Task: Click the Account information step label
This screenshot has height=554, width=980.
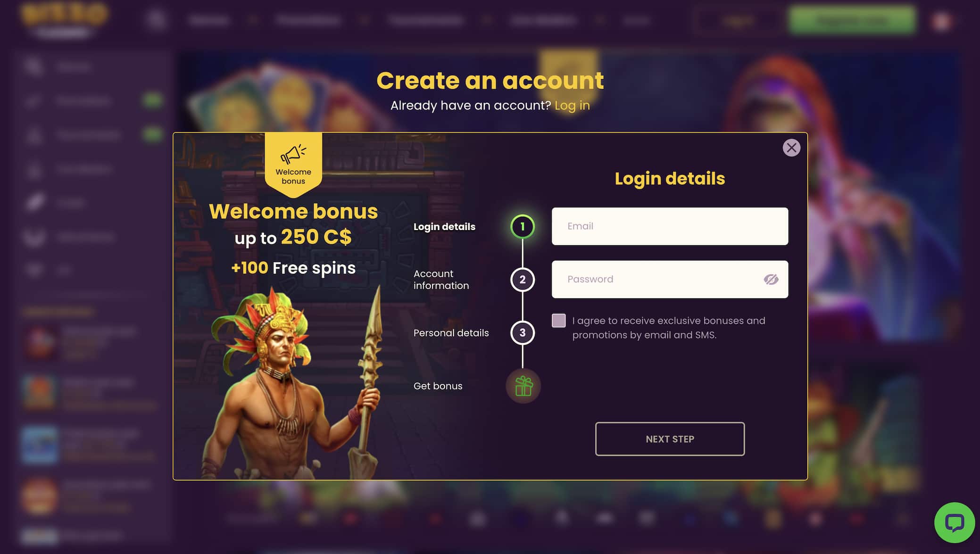Action: click(x=441, y=280)
